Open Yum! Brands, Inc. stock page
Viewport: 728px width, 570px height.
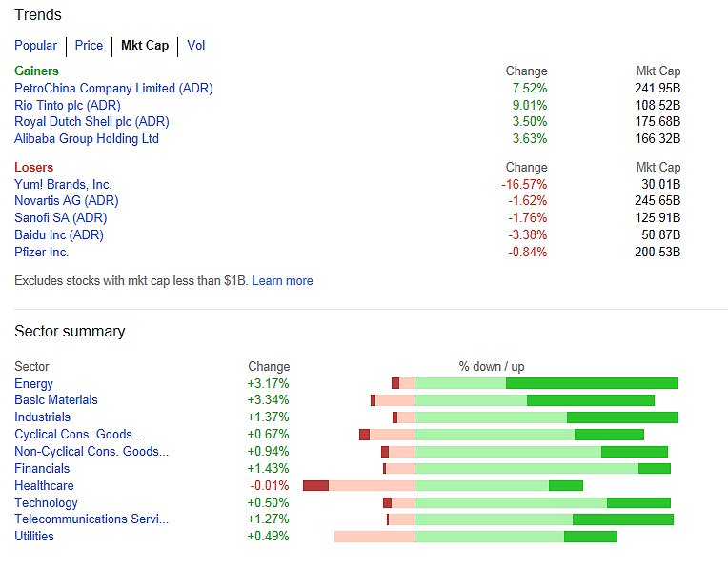(63, 184)
